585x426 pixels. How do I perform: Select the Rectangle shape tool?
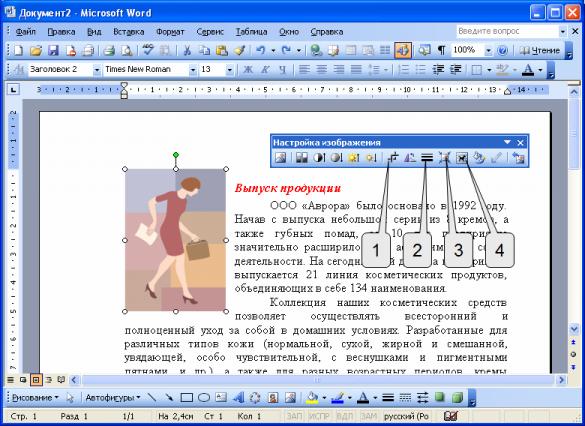(187, 398)
